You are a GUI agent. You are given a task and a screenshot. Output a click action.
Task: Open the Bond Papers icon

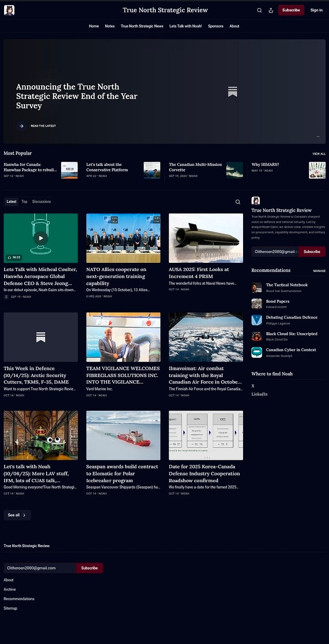click(x=257, y=303)
